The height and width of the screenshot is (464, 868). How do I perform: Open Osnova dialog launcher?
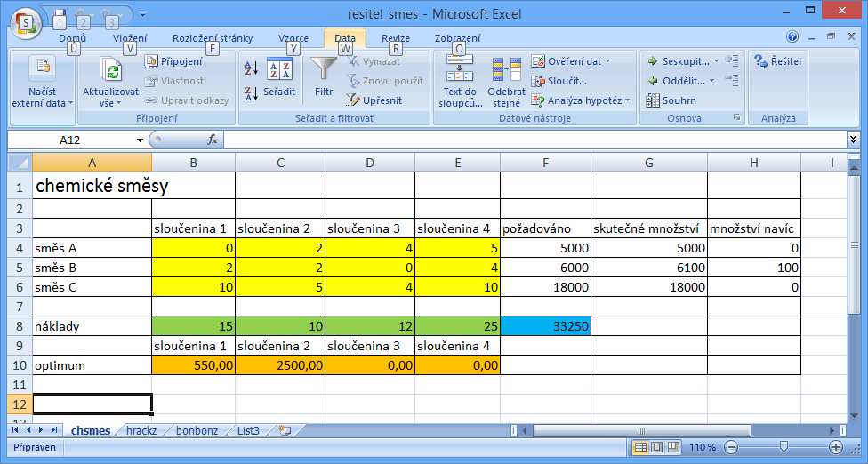coord(736,118)
